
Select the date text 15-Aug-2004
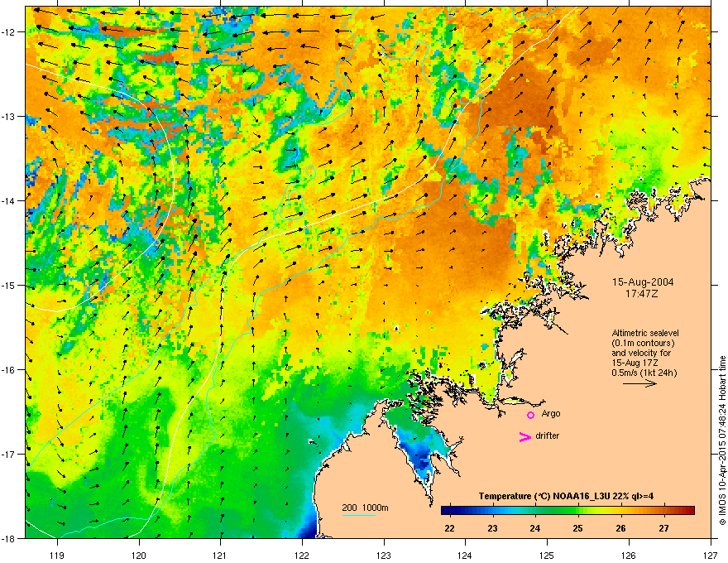643,282
